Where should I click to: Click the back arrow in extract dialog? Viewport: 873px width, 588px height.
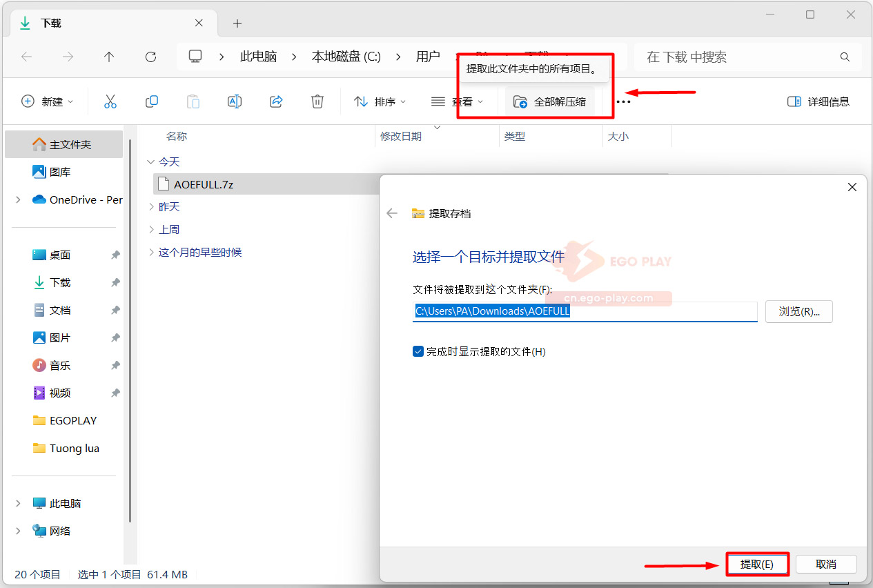[x=392, y=213]
